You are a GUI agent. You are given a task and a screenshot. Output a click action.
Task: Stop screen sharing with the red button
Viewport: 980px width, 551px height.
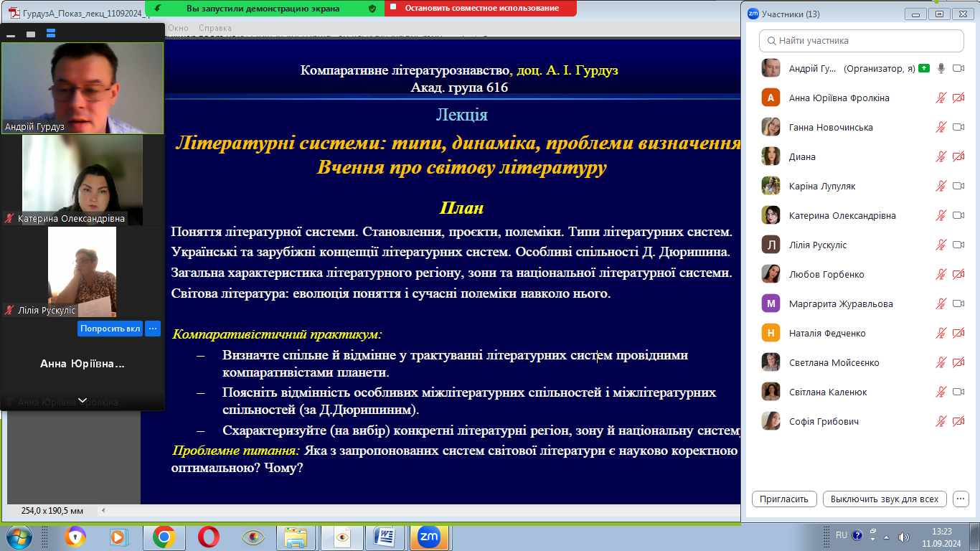481,8
